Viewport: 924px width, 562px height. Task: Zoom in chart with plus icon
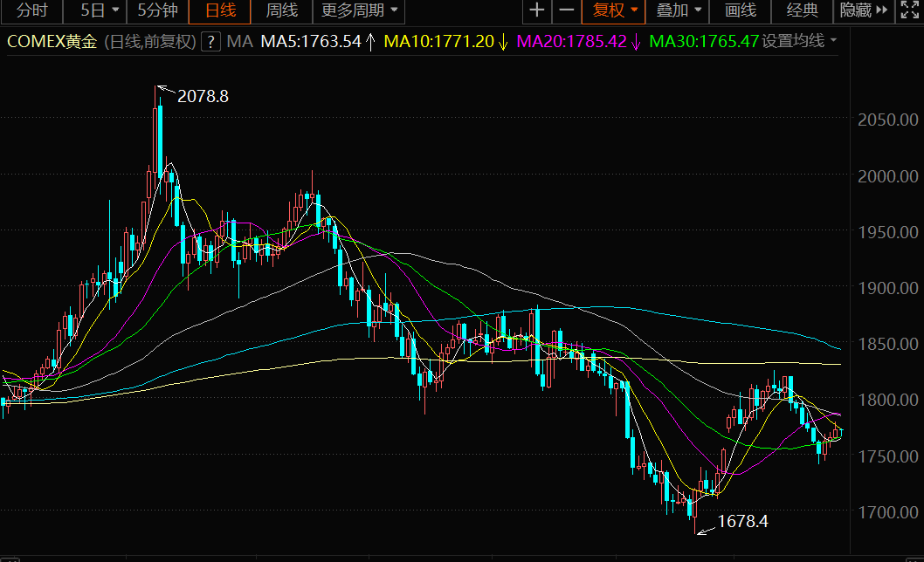tap(537, 10)
